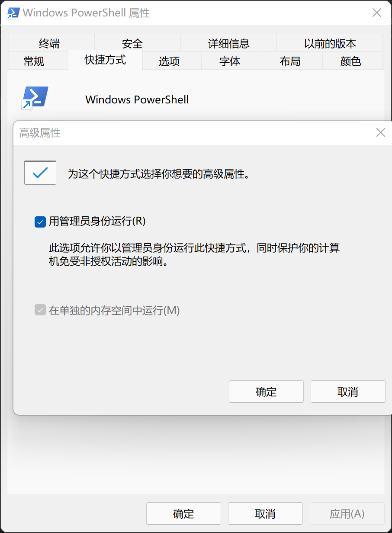Click the Windows PowerShell shortcut icon
This screenshot has height=533, width=392.
pos(35,98)
